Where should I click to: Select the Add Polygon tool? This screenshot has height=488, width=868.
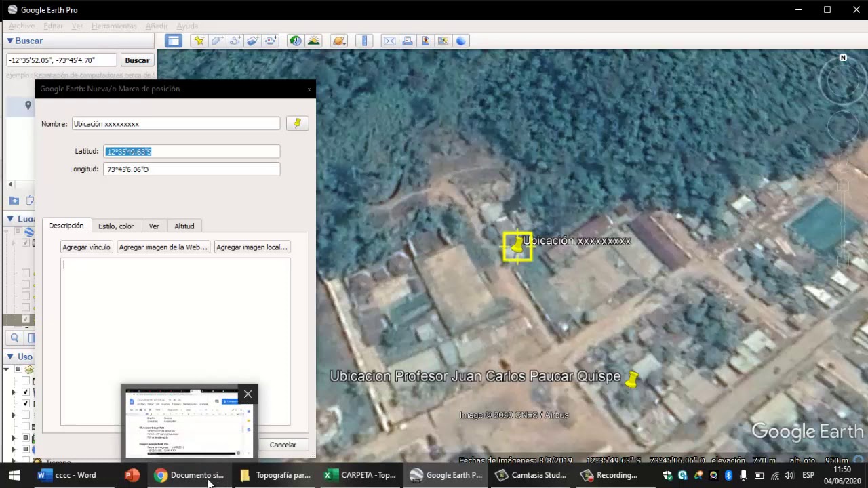(217, 41)
